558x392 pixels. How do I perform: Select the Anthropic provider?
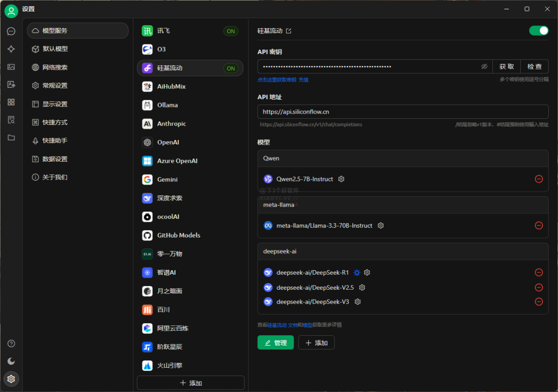[190, 123]
